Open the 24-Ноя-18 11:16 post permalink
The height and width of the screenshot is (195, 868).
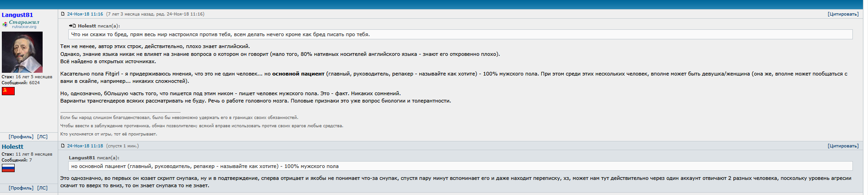[85, 14]
